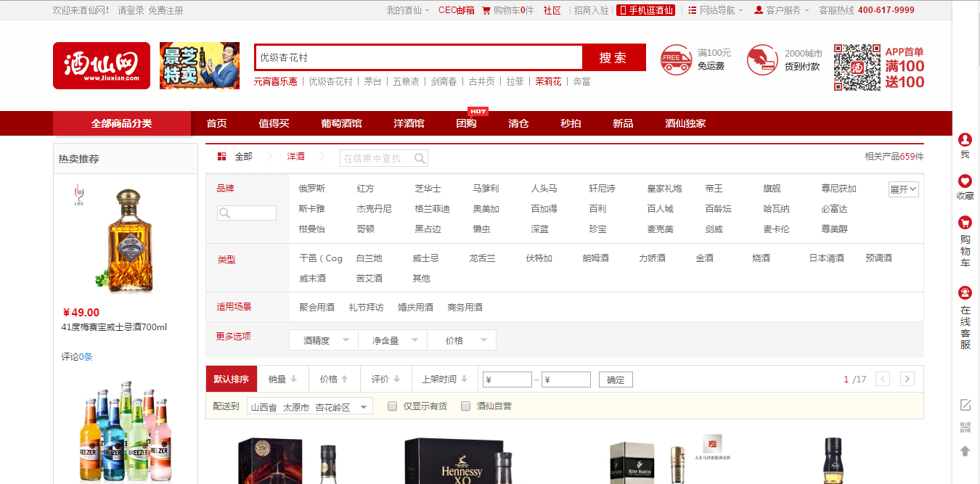The height and width of the screenshot is (484, 980).
Task: Sort results by 上架时间
Action: click(444, 379)
